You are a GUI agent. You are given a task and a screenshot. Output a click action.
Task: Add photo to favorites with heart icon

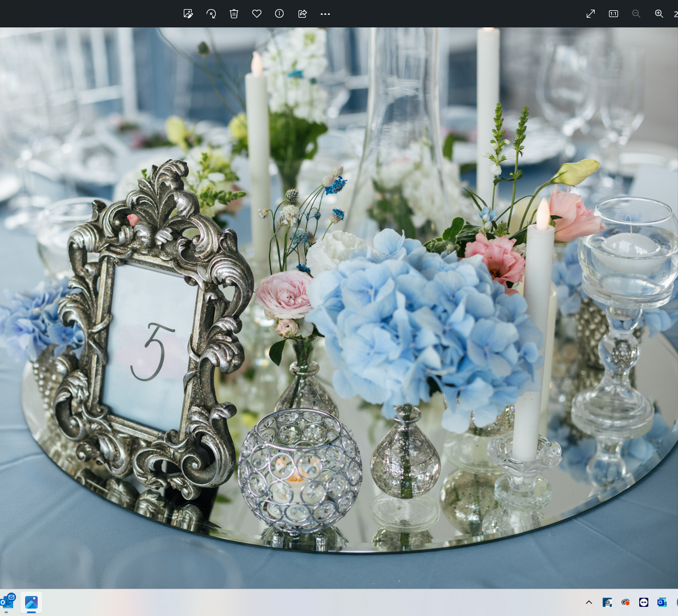click(x=257, y=14)
